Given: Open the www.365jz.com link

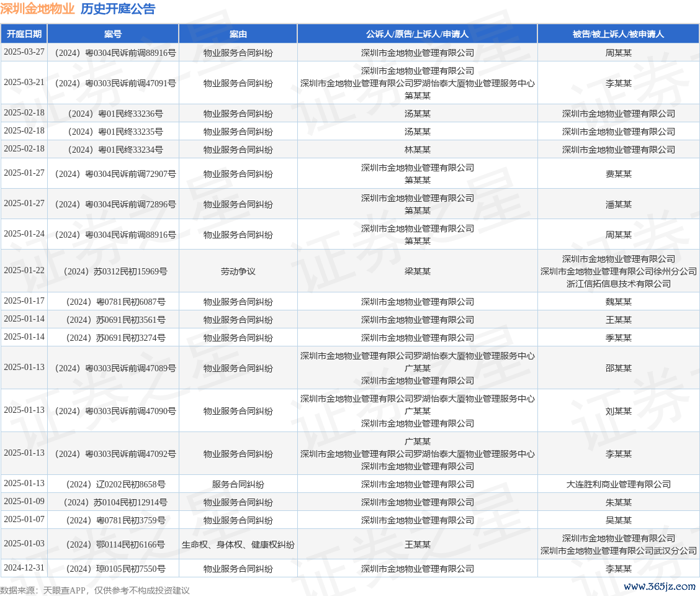Looking at the screenshot, I should pyautogui.click(x=660, y=586).
